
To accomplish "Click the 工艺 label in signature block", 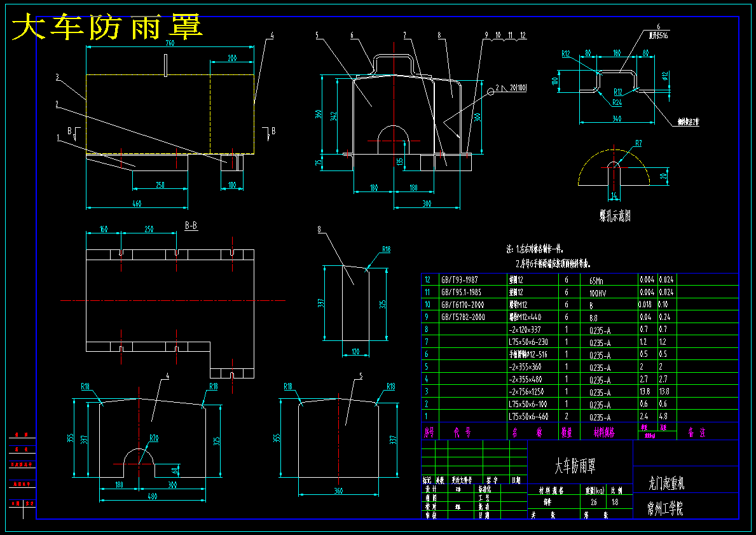I will pos(484,497).
